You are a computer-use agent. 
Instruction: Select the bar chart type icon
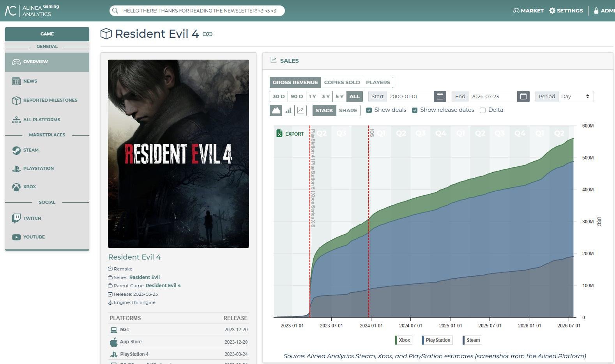(288, 110)
